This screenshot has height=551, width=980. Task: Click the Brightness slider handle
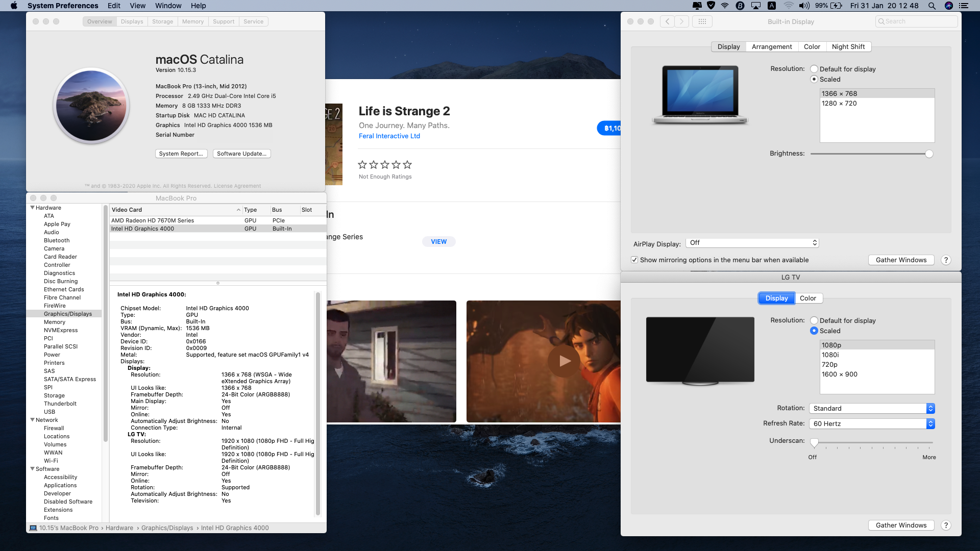pos(929,154)
